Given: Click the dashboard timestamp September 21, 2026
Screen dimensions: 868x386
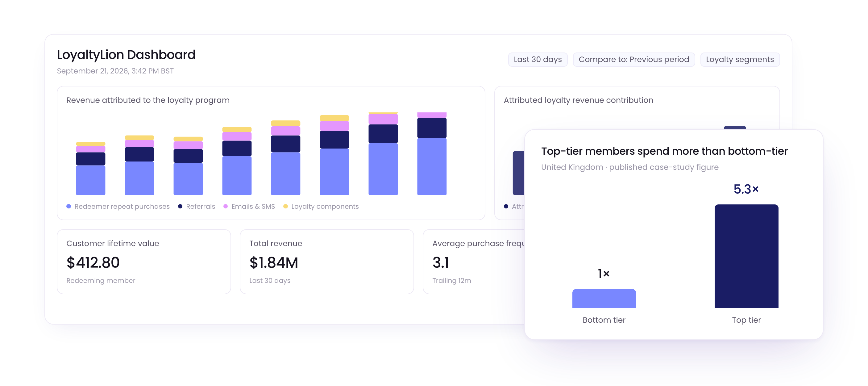Looking at the screenshot, I should point(115,71).
